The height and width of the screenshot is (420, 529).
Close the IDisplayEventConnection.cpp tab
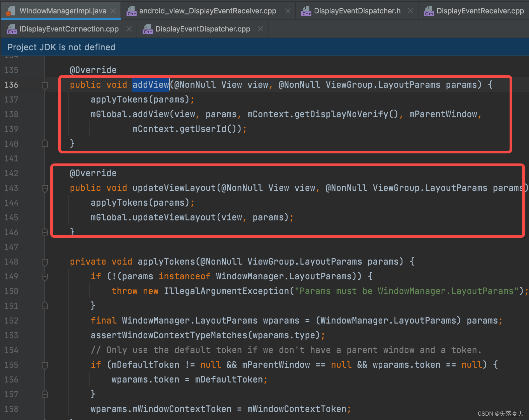(x=129, y=29)
